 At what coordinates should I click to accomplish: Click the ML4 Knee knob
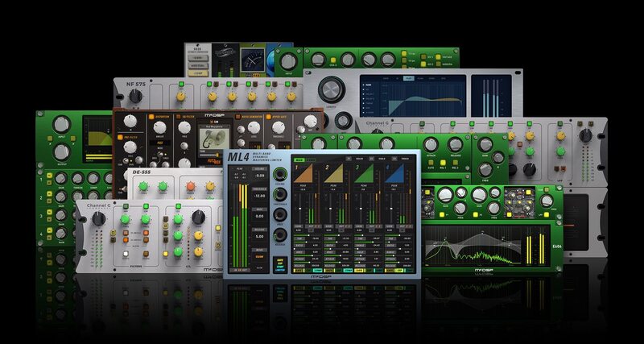[280, 214]
